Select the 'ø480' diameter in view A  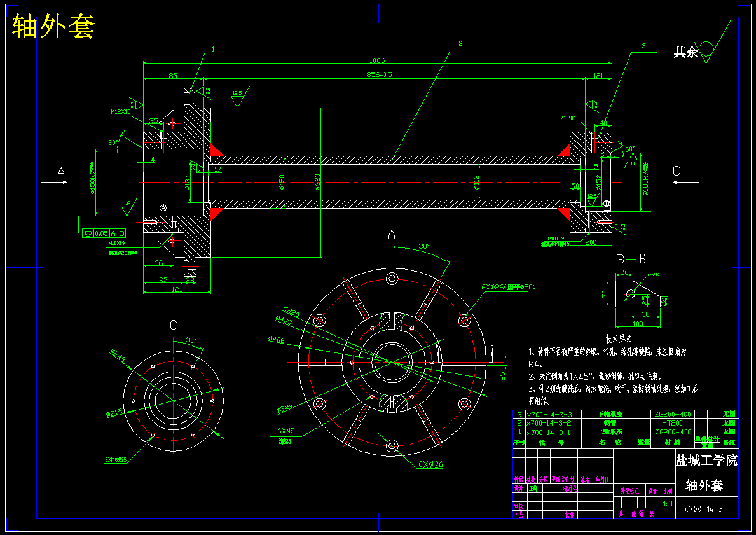click(x=284, y=322)
